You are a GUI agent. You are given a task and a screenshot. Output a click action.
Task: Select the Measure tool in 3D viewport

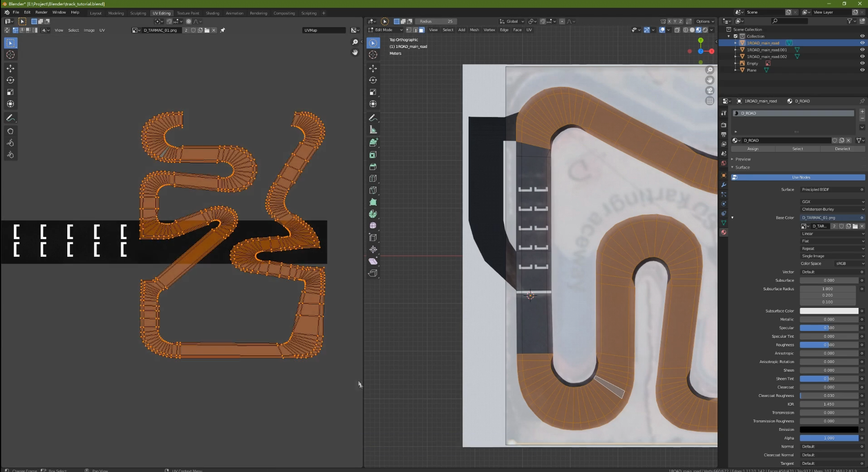pos(373,130)
